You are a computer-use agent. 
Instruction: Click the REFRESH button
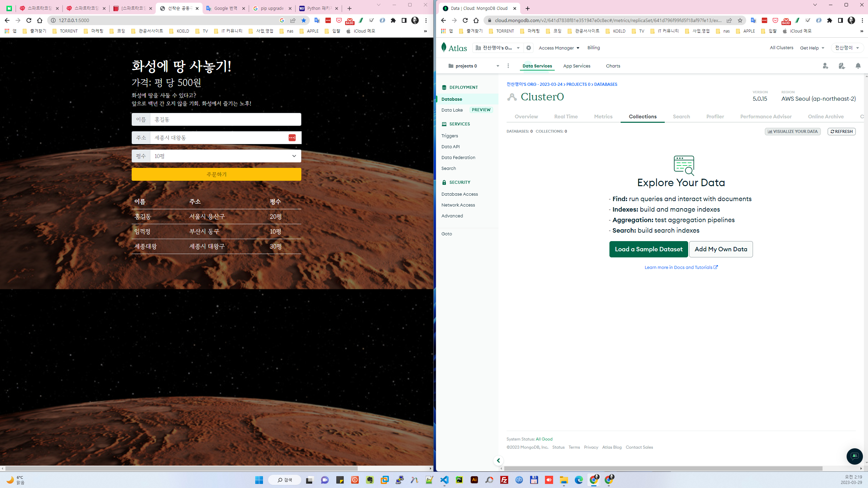[841, 132]
